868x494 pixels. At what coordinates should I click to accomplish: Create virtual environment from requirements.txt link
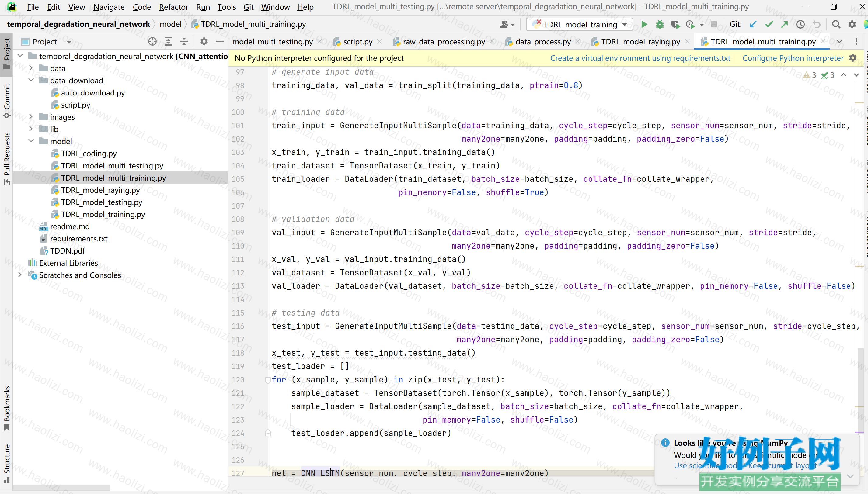click(640, 58)
